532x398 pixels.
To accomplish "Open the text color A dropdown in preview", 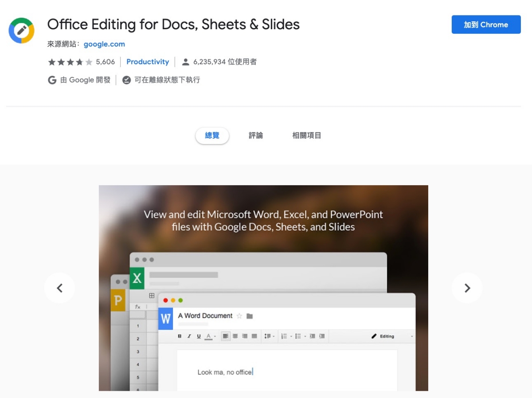I will pyautogui.click(x=211, y=336).
